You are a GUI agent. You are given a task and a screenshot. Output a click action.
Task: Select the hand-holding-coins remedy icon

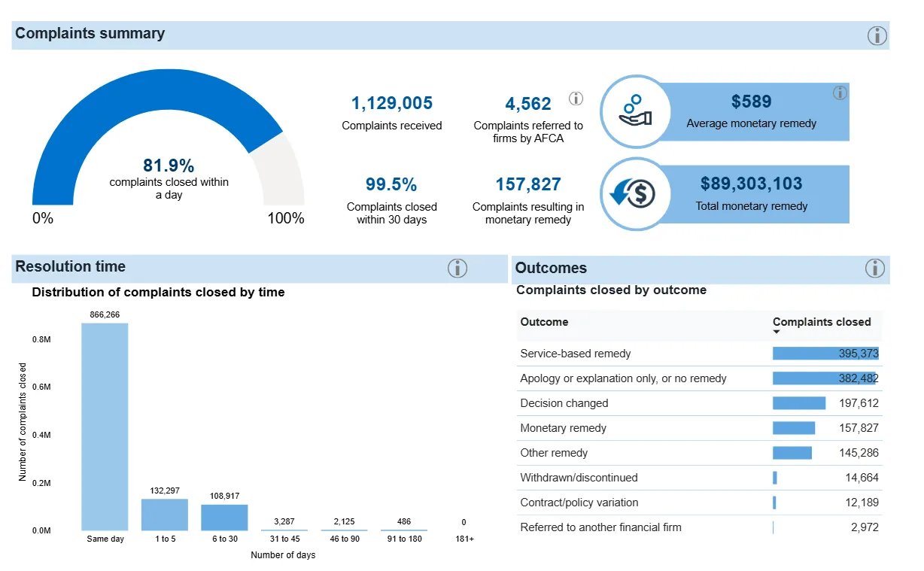coord(636,111)
